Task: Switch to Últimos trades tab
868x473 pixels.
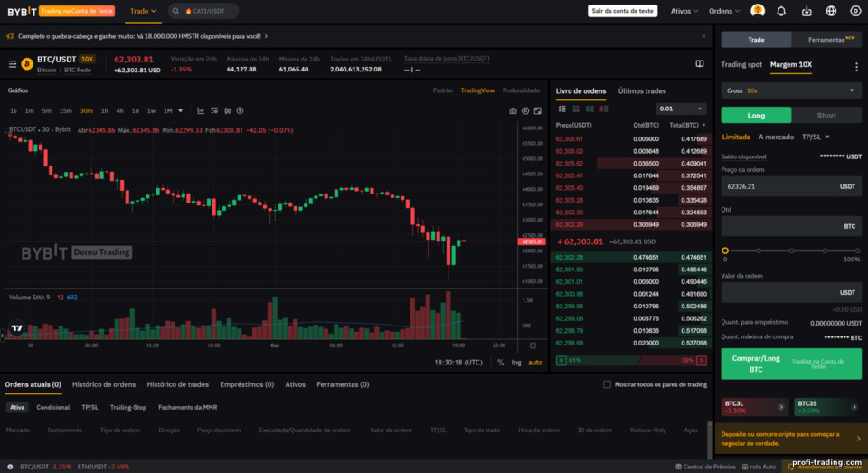Action: click(x=642, y=90)
